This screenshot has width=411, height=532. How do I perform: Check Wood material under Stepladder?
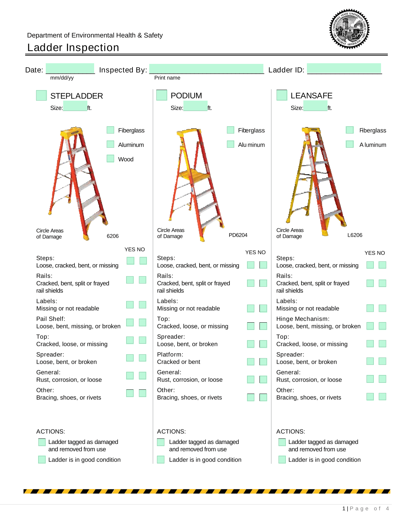pos(110,158)
